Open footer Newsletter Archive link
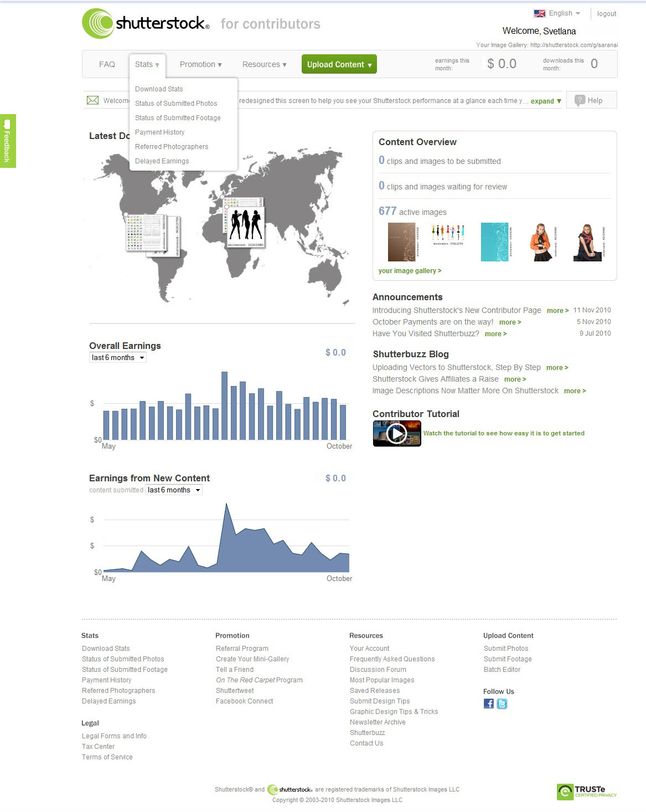Screen dimensions: 646x812 click(378, 722)
